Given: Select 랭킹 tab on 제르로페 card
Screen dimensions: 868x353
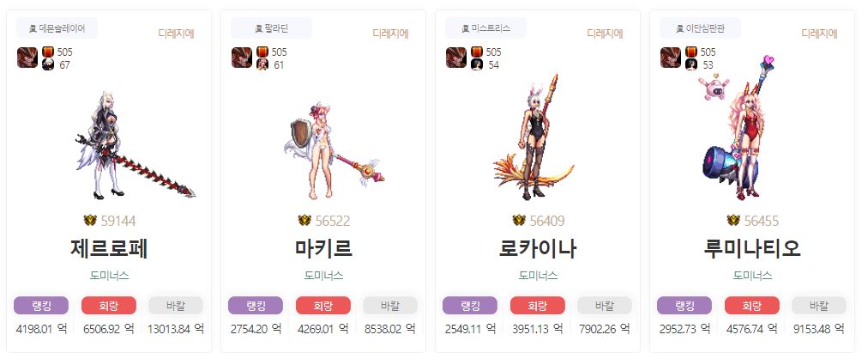Looking at the screenshot, I should pyautogui.click(x=41, y=306).
